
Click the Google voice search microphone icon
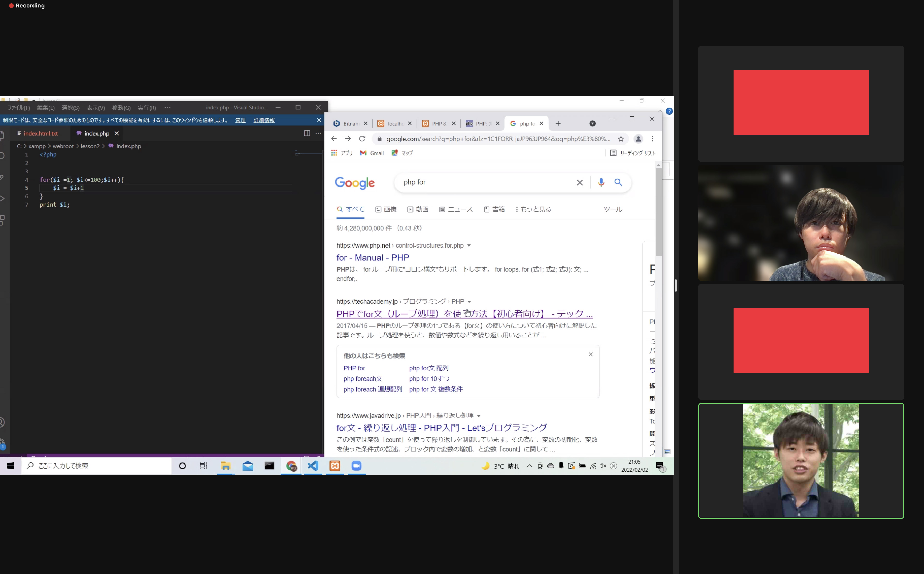(601, 183)
